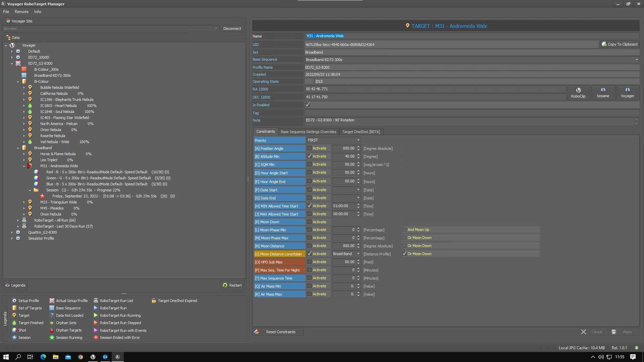644x362 pixels.
Task: Toggle And Moon Up checkbox
Action: pos(404,230)
